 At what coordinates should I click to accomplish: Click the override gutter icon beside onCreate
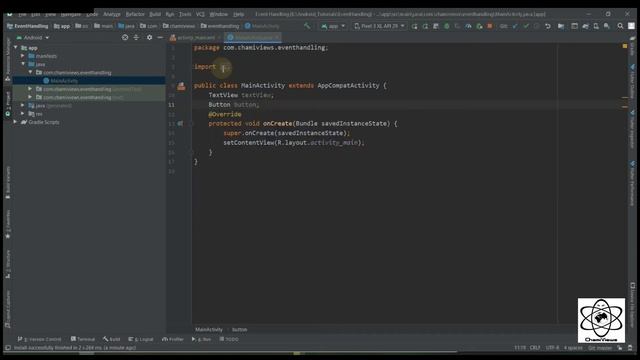point(180,123)
